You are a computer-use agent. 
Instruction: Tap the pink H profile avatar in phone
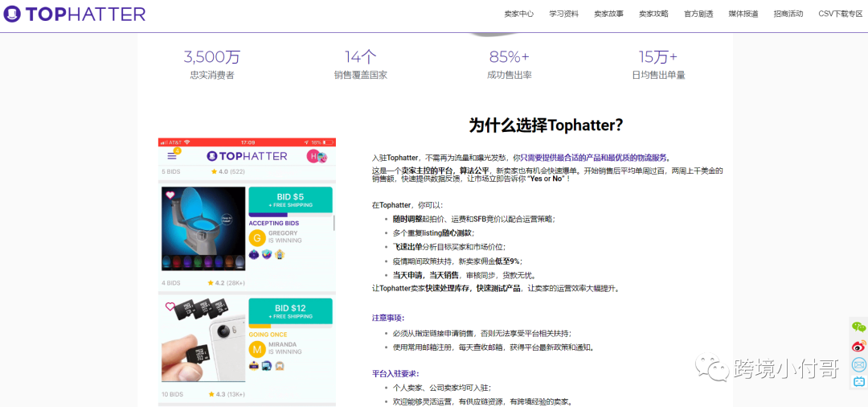[314, 156]
